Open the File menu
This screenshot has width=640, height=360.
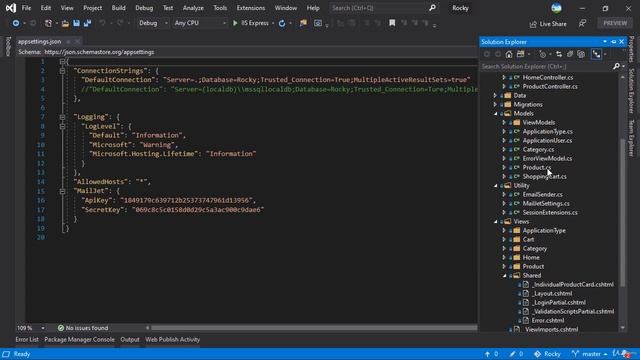(26, 8)
